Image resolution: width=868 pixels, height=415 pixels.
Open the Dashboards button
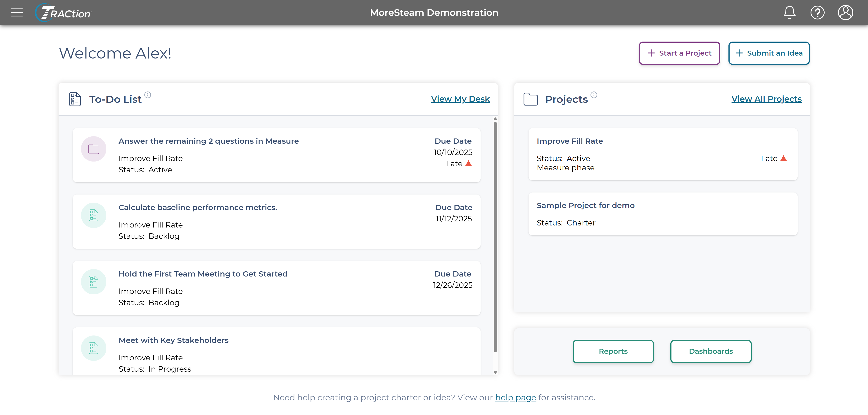(x=711, y=351)
